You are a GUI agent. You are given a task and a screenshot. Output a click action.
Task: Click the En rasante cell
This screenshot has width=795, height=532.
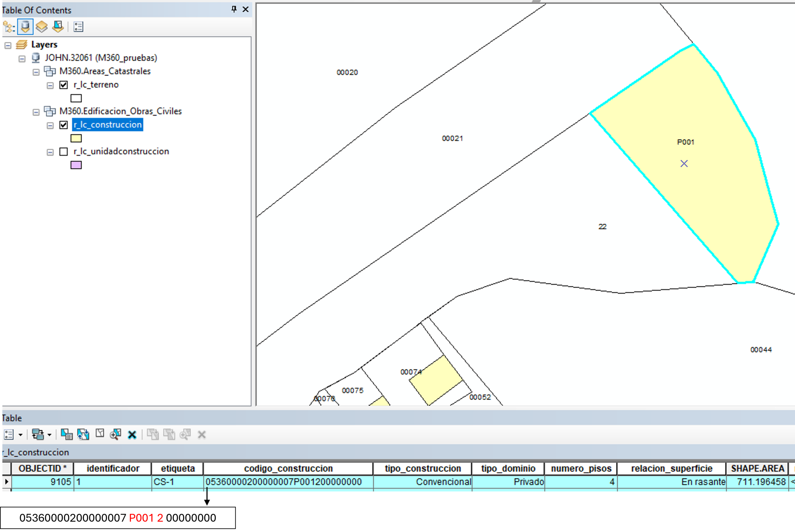[x=671, y=482]
